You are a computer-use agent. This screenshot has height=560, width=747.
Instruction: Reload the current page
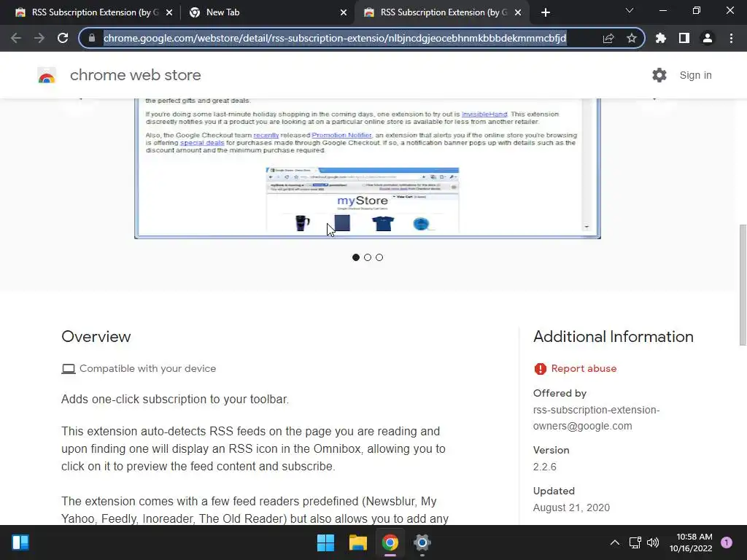[x=63, y=38]
